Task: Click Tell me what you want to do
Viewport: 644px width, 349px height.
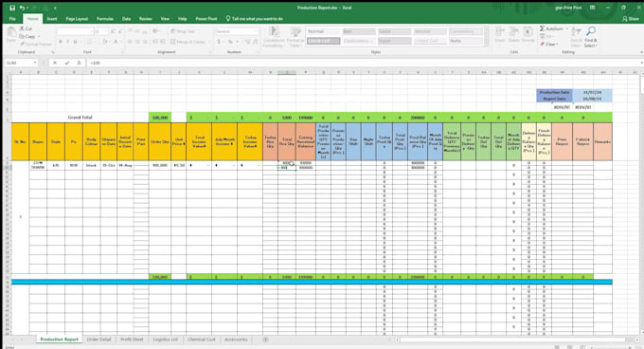Action: (x=254, y=19)
